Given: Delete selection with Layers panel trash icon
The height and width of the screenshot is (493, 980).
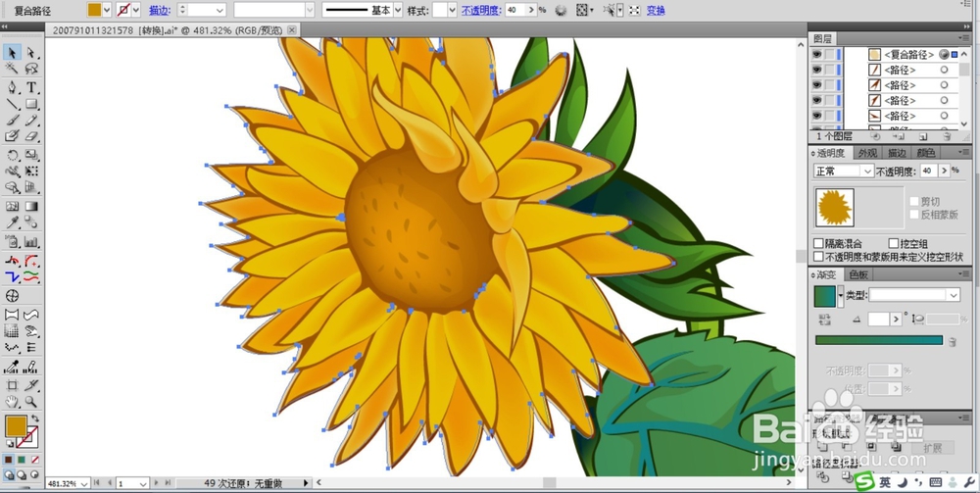Looking at the screenshot, I should tap(947, 135).
